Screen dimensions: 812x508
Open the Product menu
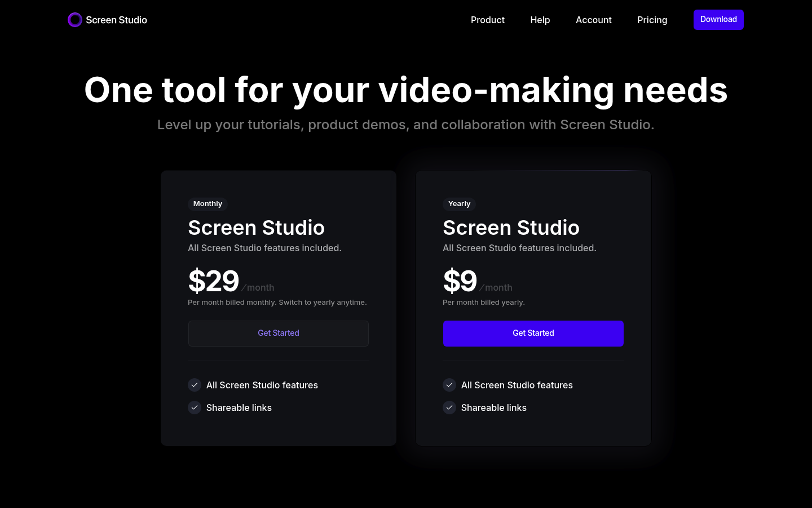[x=488, y=20]
